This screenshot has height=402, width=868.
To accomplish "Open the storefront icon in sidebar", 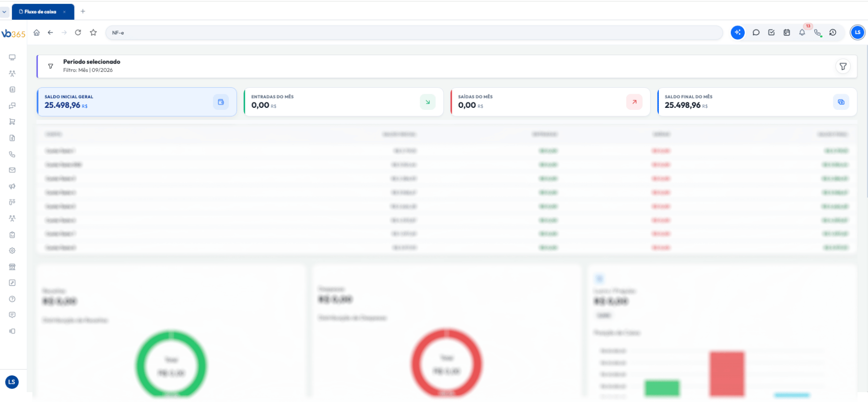I will pyautogui.click(x=12, y=267).
